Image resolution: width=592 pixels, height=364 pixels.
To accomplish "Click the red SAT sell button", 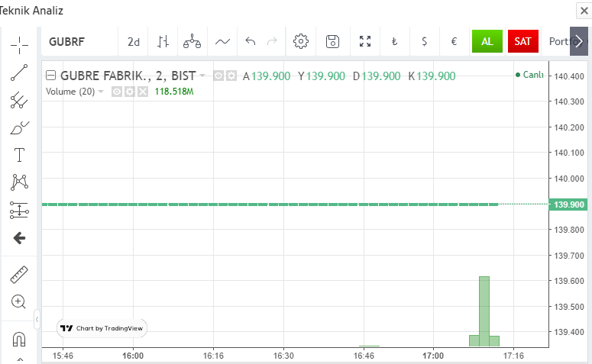I will coord(523,41).
